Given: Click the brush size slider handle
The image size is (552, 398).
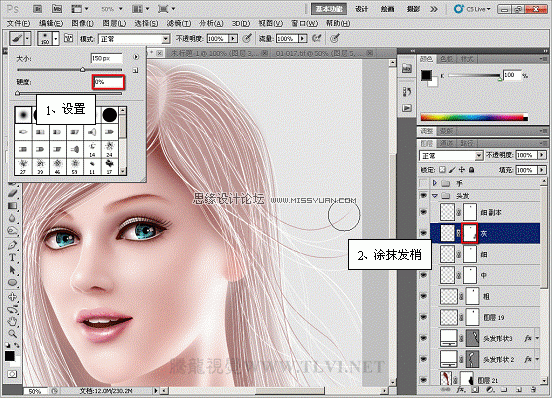Looking at the screenshot, I should (82, 70).
